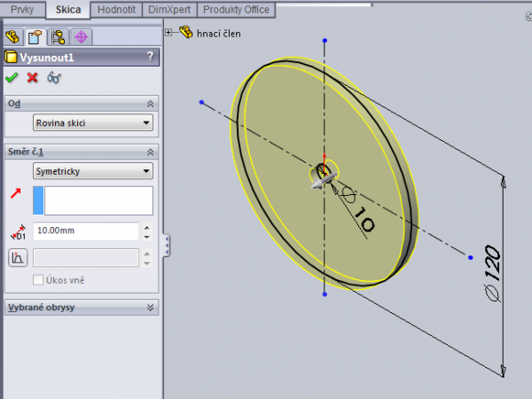532x399 pixels.
Task: Click the red reverse direction arrow
Action: click(15, 192)
